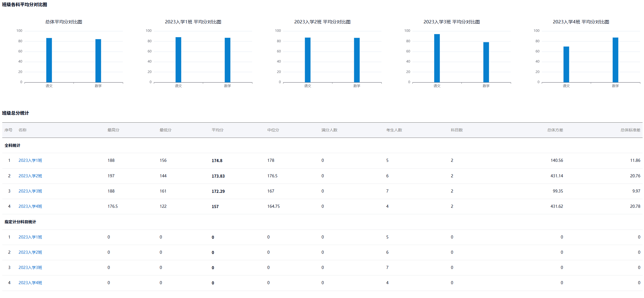The image size is (644, 298).
Task: Click the 平均分 column header
Action: coord(217,130)
